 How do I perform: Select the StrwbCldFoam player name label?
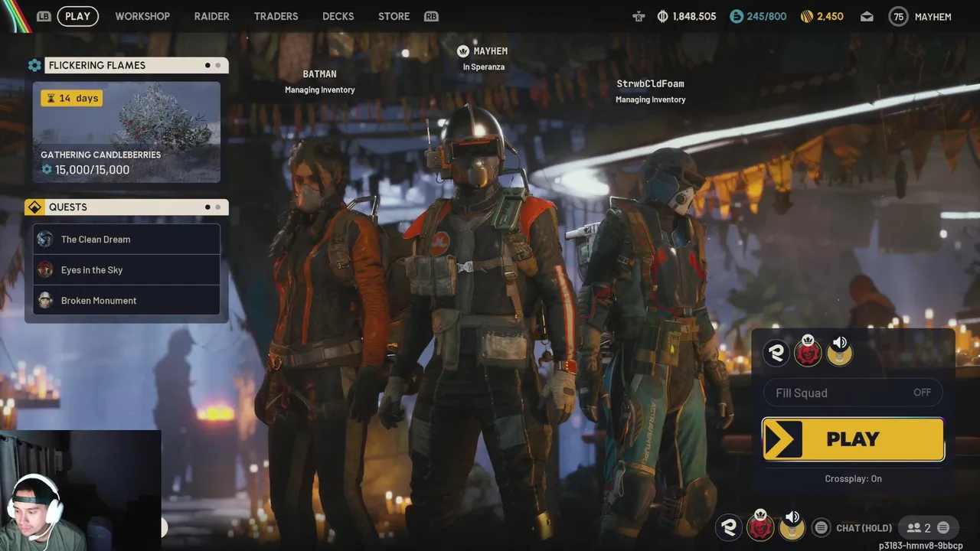click(x=650, y=83)
